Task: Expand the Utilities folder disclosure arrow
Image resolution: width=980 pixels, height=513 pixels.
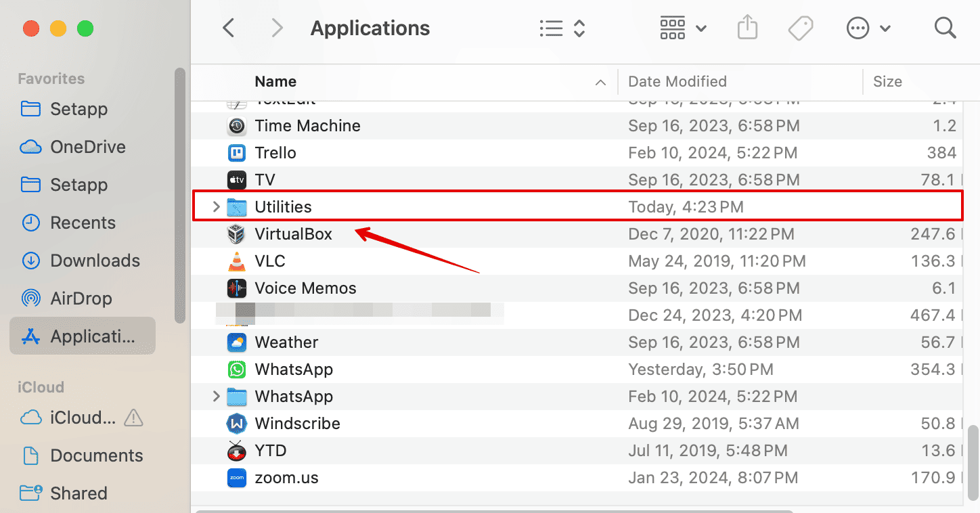Action: (216, 207)
